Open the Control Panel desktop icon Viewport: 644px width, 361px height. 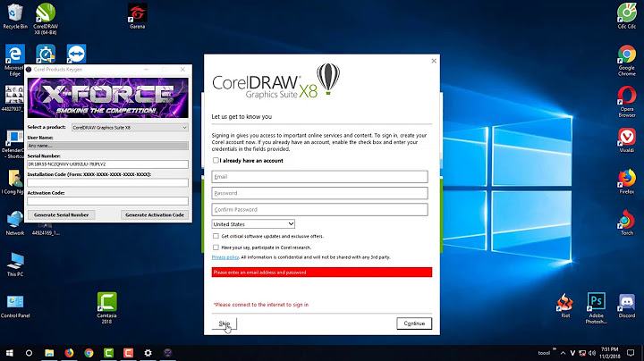[15, 306]
